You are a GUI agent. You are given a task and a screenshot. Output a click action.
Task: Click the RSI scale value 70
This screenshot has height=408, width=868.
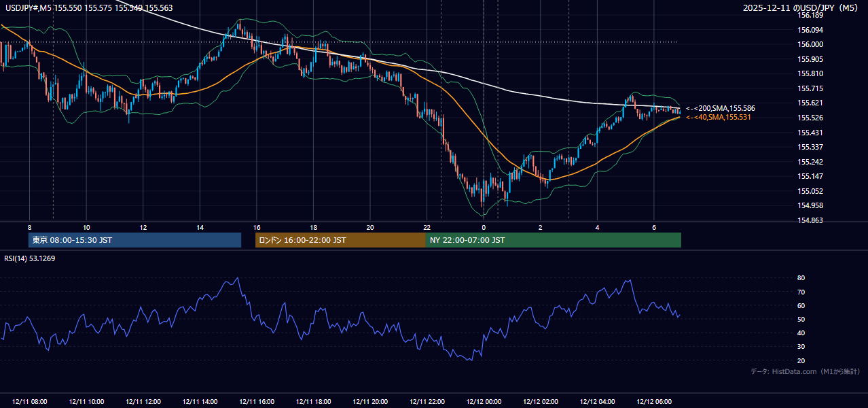801,292
